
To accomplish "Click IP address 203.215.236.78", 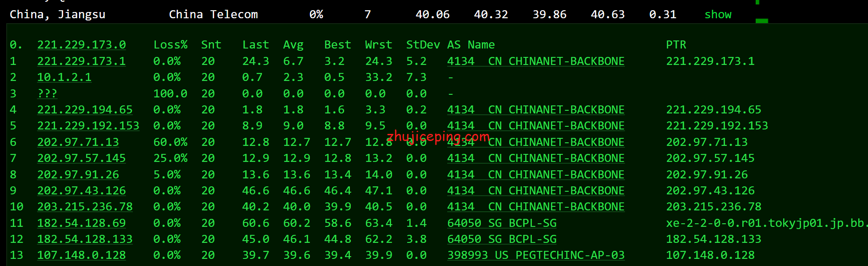I will (x=85, y=207).
